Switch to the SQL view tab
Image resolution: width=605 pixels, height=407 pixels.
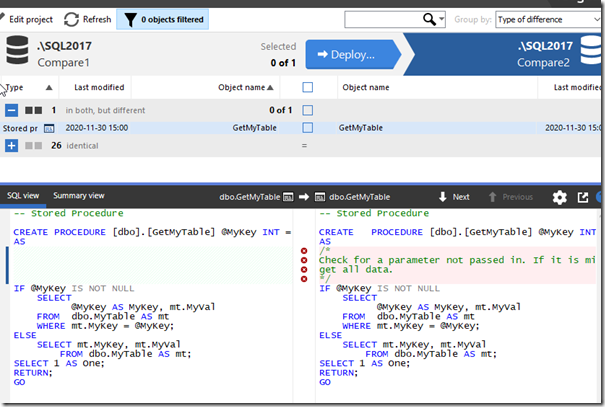coord(23,196)
